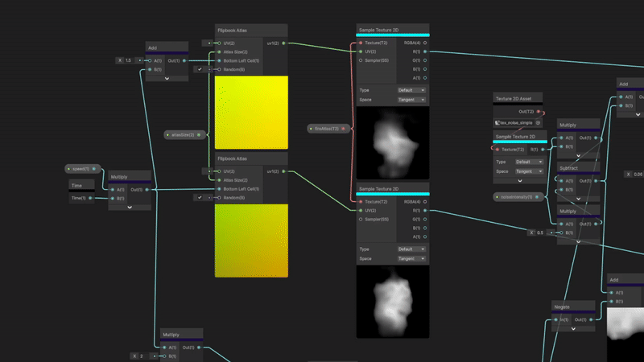This screenshot has width=644, height=362.
Task: Select the fireAtlas(T2) property node
Action: pos(327,128)
